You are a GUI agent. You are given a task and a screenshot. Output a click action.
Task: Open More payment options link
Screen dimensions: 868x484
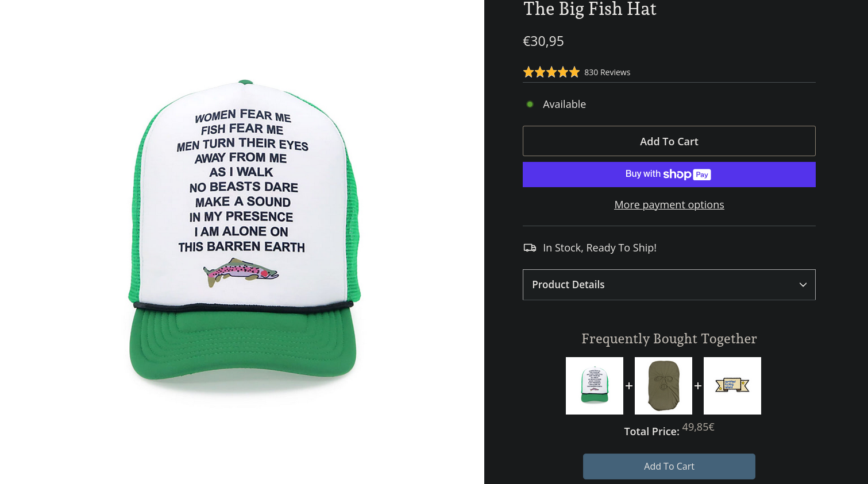(669, 205)
